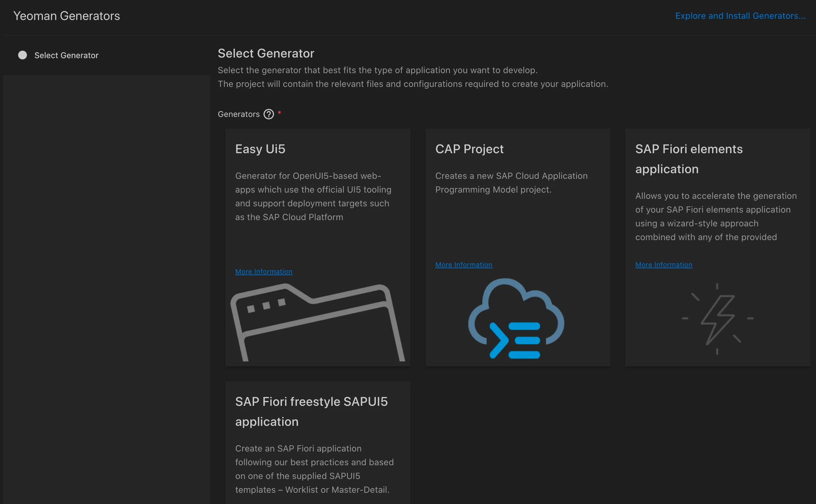Image resolution: width=816 pixels, height=504 pixels.
Task: Pick the SAP Fiori elements application title
Action: coord(689,159)
